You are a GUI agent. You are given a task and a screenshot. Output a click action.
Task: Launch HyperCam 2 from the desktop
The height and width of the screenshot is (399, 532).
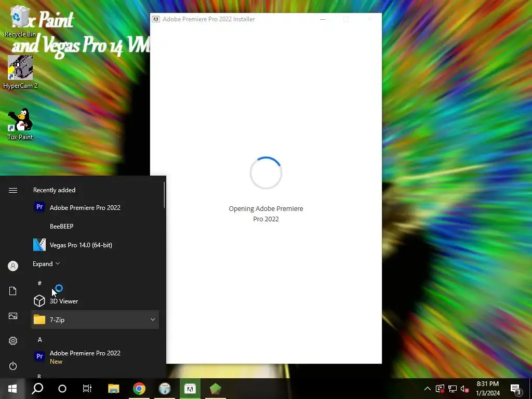coord(20,72)
